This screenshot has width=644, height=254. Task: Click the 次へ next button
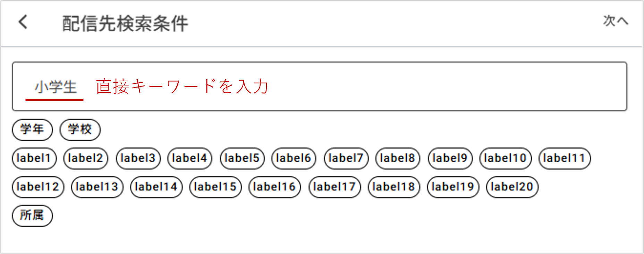click(615, 21)
